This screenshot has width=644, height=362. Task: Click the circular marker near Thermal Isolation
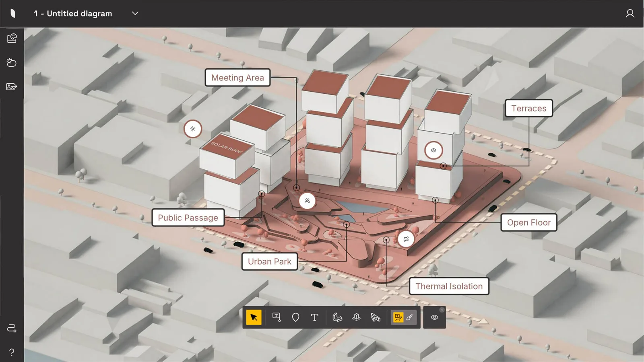406,239
